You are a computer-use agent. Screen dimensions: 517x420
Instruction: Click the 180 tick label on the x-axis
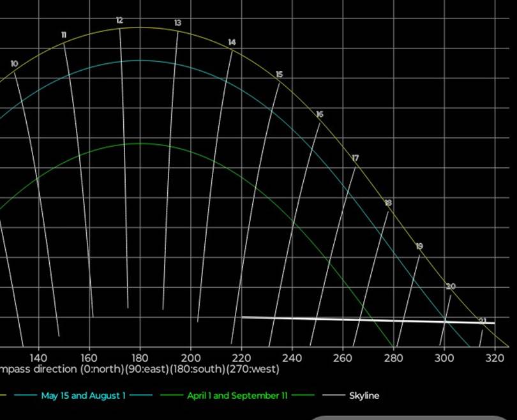(140, 357)
